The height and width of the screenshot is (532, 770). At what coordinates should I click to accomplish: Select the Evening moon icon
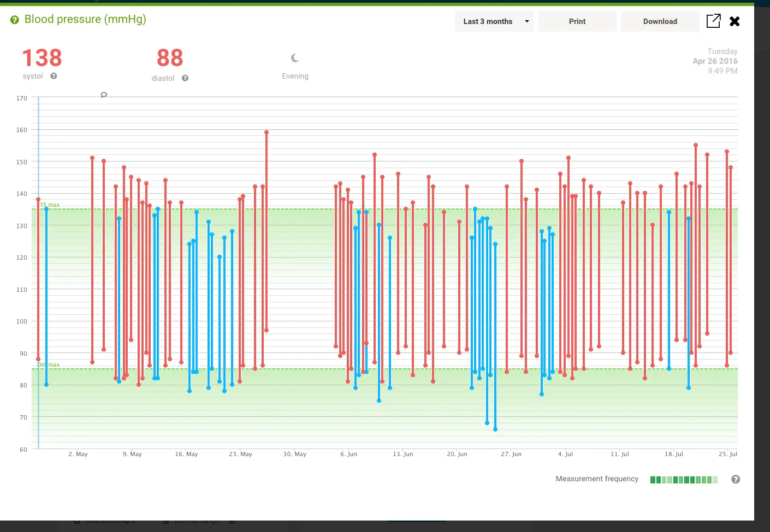pyautogui.click(x=295, y=57)
